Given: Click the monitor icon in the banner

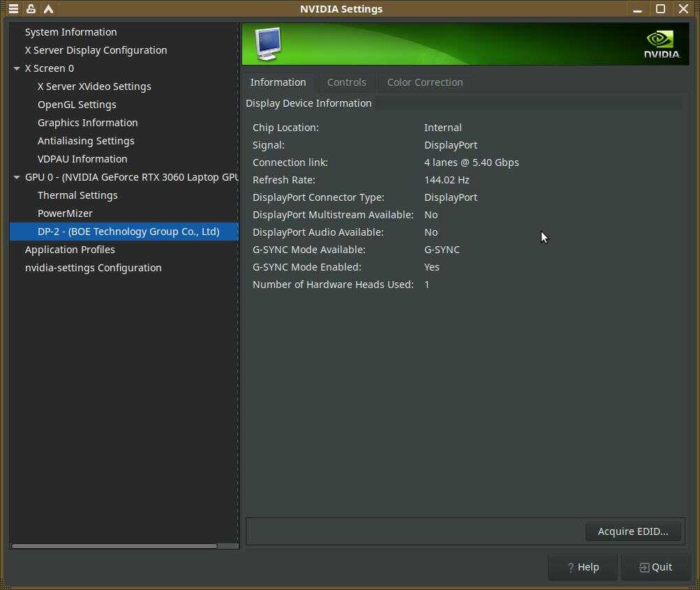Looking at the screenshot, I should tap(268, 44).
